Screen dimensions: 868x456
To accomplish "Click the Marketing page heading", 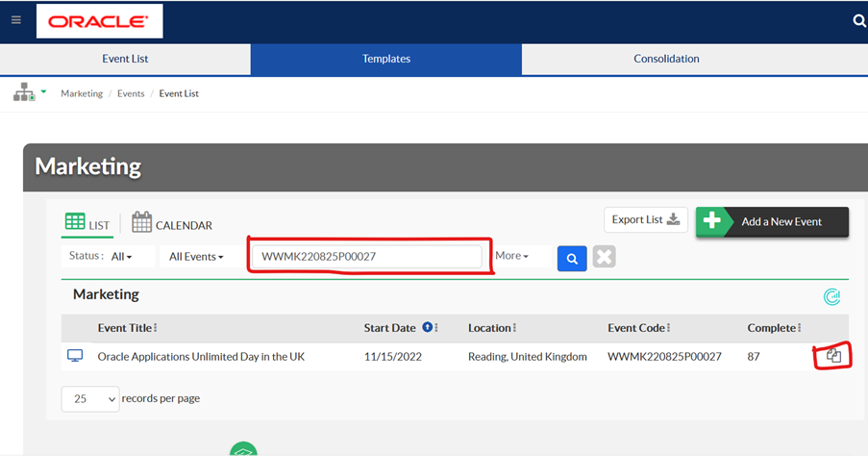I will 88,166.
